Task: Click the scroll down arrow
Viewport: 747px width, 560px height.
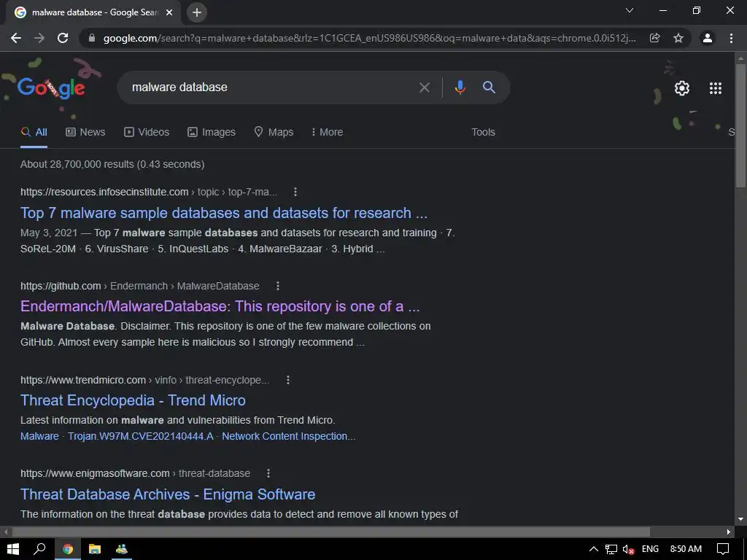Action: coord(740,519)
